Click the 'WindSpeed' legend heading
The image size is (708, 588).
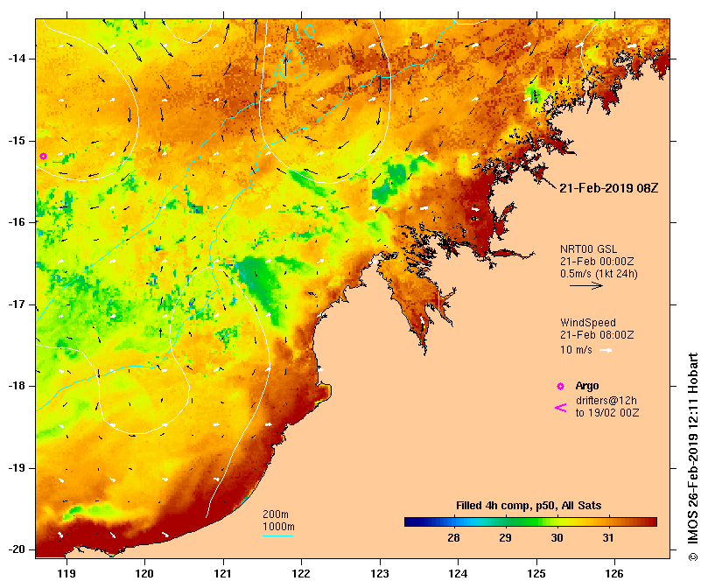(588, 323)
